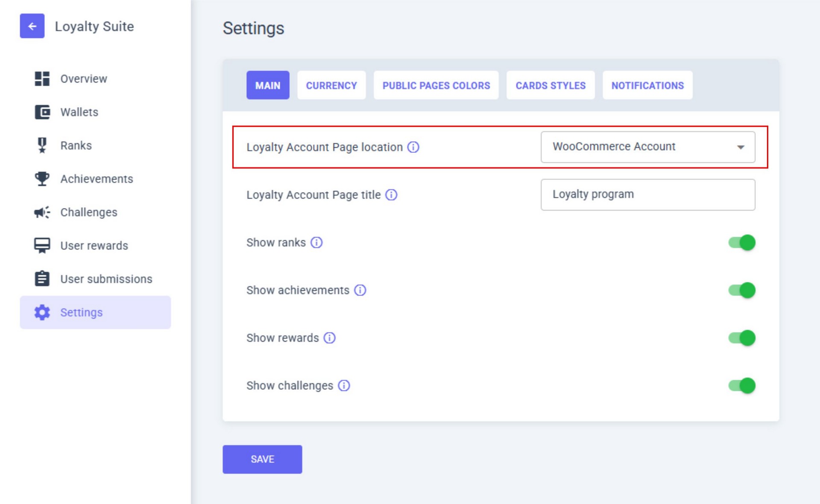820x504 pixels.
Task: Click the Achievements trophy icon
Action: (x=42, y=179)
